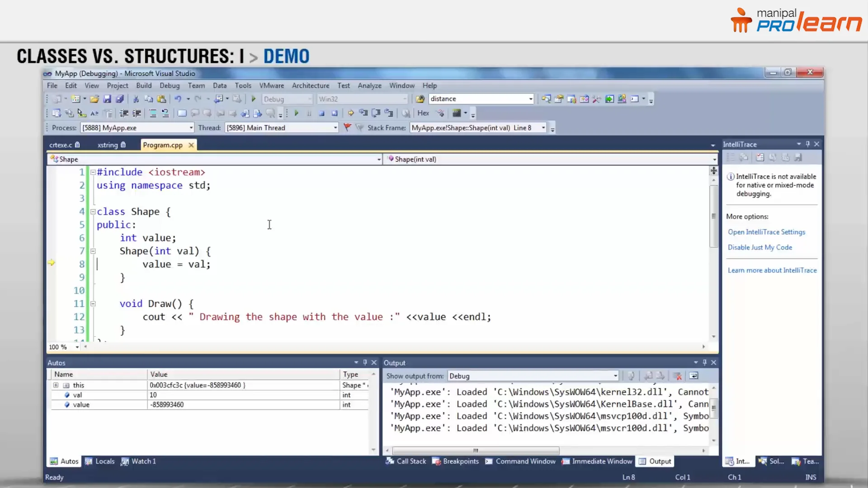The width and height of the screenshot is (868, 488).
Task: Clear all output with the red X icon
Action: 677,375
